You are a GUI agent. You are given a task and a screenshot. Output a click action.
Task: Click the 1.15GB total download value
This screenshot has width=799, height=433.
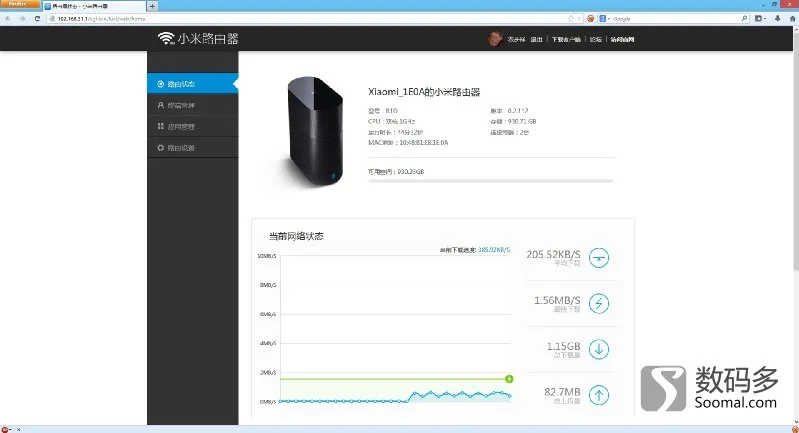click(564, 346)
